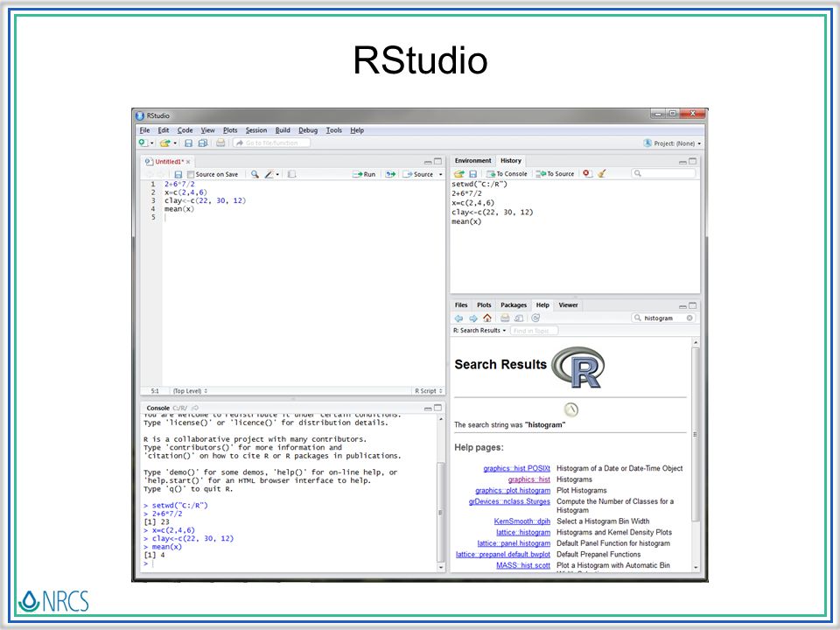Click the code tools magic wand icon
840x630 pixels.
click(269, 174)
